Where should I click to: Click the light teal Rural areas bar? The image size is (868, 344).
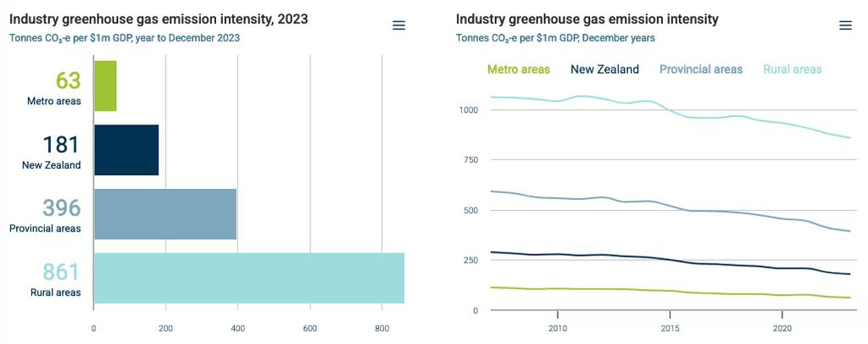click(249, 278)
